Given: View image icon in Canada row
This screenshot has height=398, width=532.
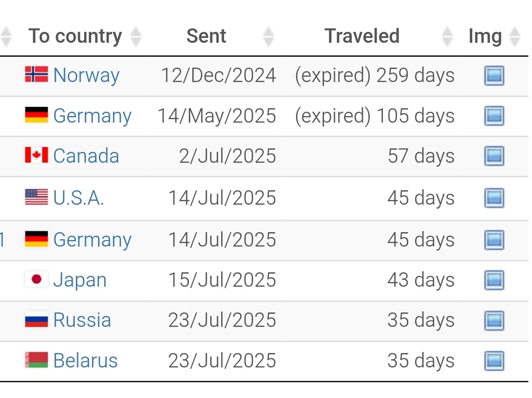Looking at the screenshot, I should 494,156.
